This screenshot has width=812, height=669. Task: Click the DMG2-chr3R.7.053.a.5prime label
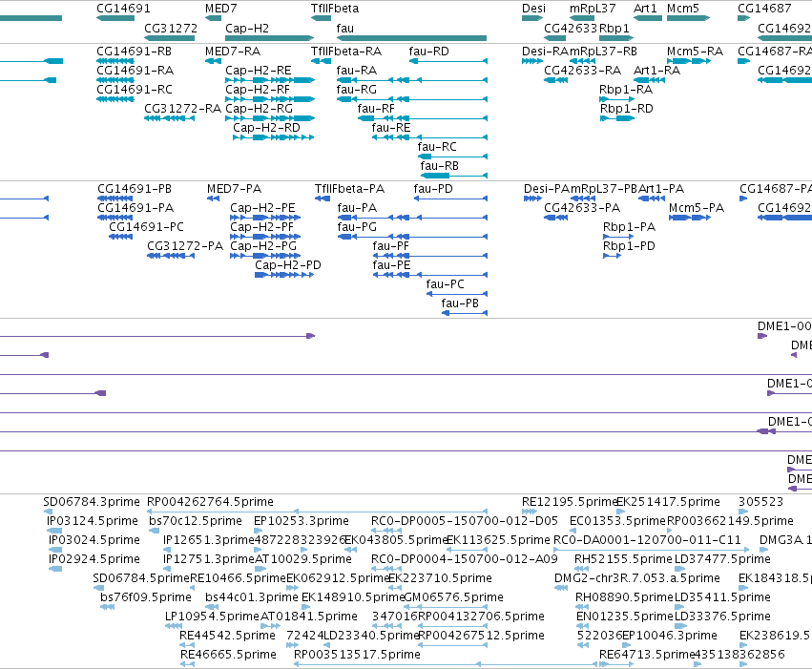637,578
